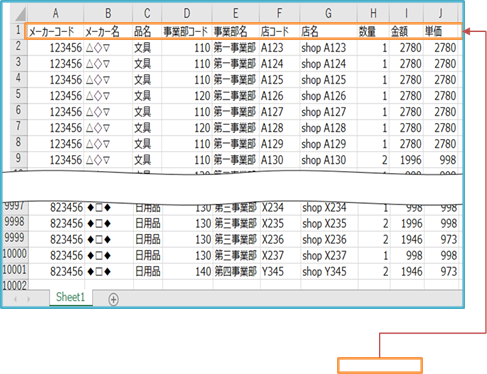Select column D header
Image resolution: width=487 pixels, height=374 pixels.
(187, 14)
